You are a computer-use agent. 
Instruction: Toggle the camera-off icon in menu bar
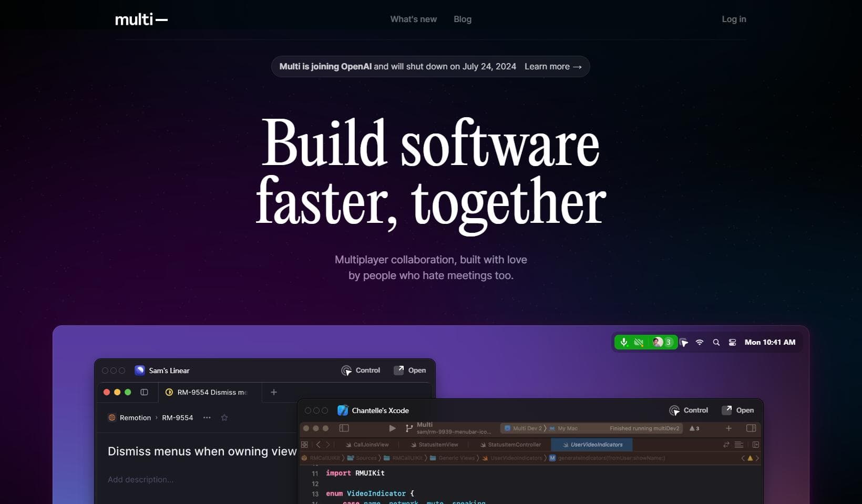[639, 342]
